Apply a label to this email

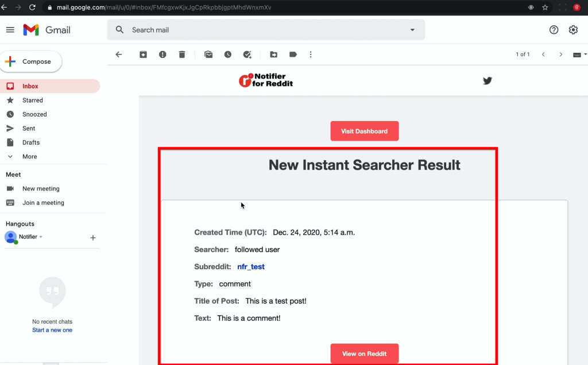293,55
